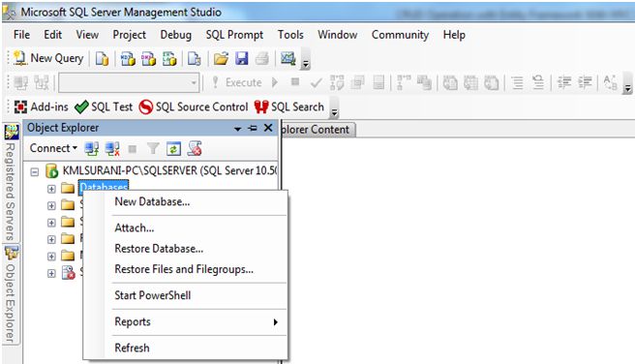The height and width of the screenshot is (364, 635).
Task: Expand the Databases folder plus box
Action: 51,189
